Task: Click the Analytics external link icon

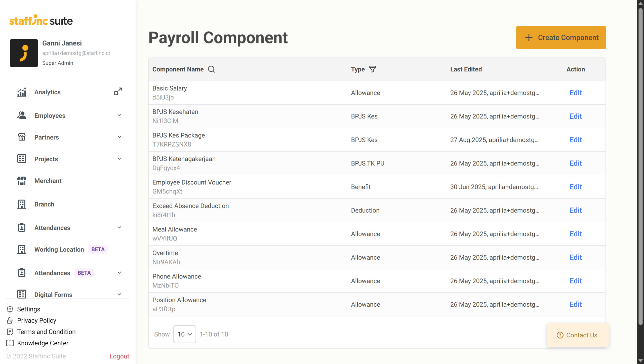Action: coord(118,91)
